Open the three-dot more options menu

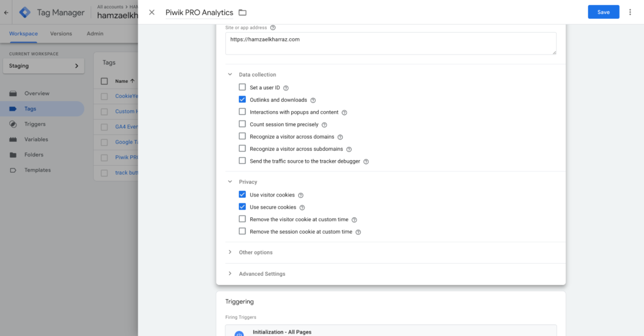point(630,12)
